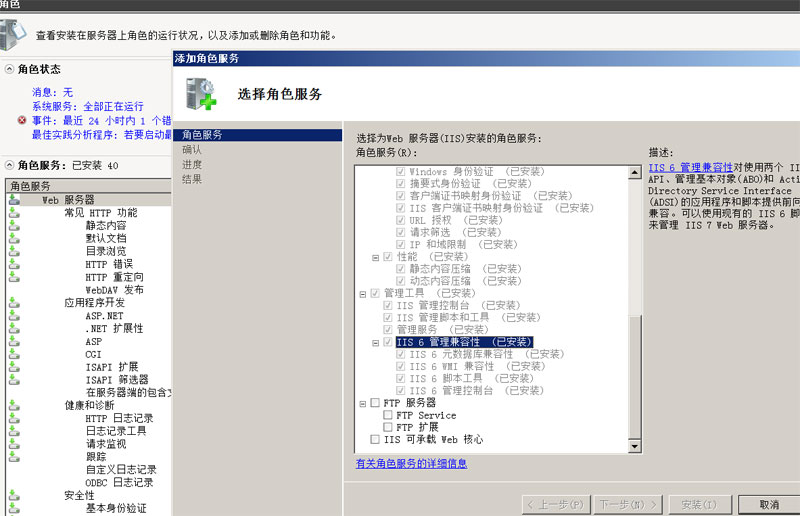Screen dimensions: 800x516
Task: Collapse the 管理工具 tree node
Action: pos(363,294)
